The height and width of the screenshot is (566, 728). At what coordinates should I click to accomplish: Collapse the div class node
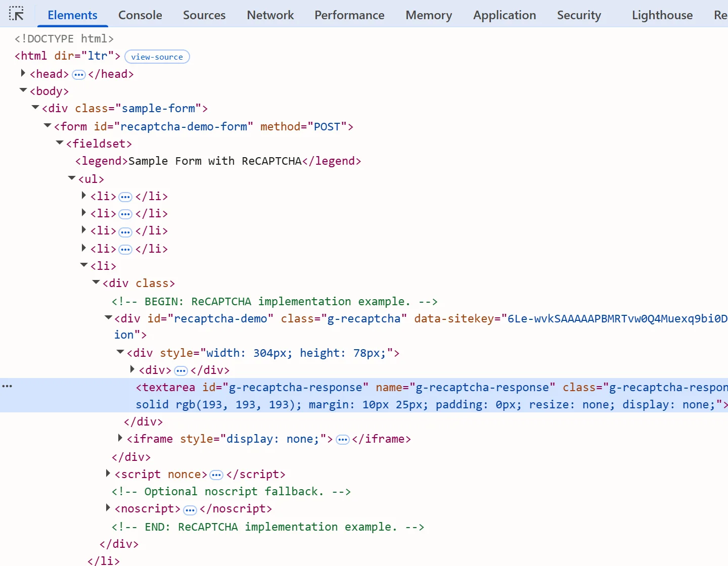point(96,282)
